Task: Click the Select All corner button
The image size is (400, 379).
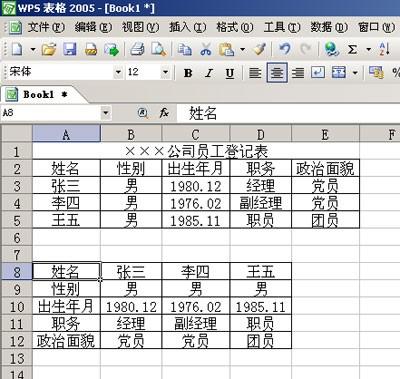Action: click(17, 134)
